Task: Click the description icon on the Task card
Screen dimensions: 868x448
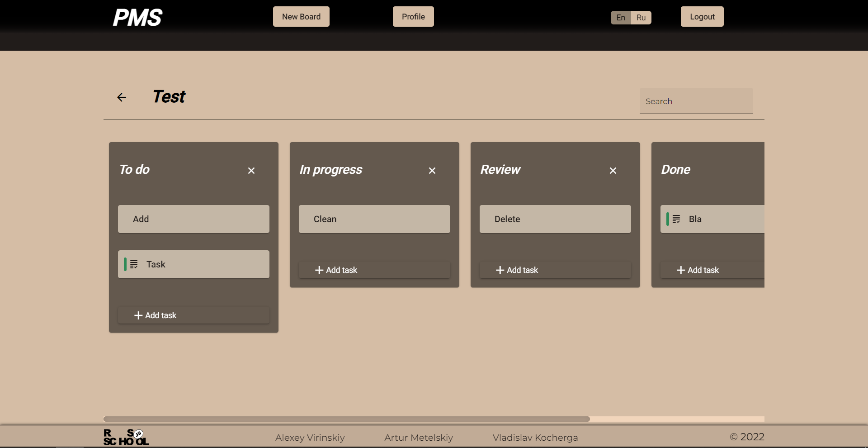Action: 134,264
